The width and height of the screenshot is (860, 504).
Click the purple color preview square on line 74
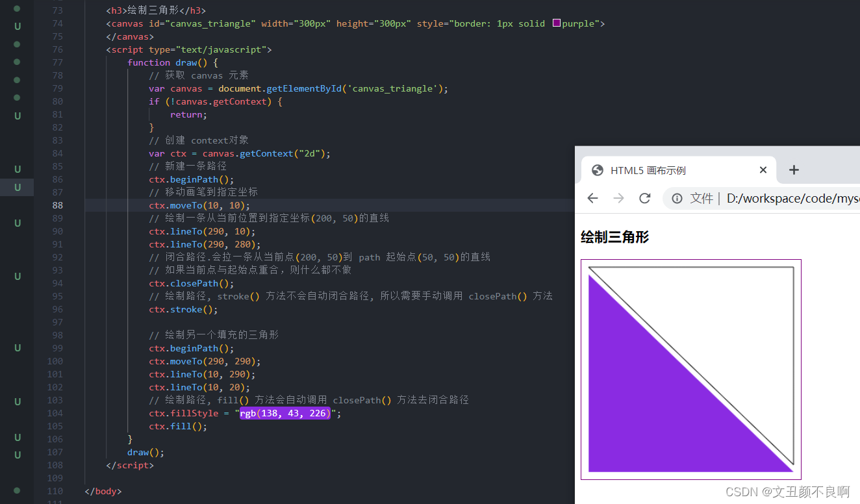click(x=555, y=23)
